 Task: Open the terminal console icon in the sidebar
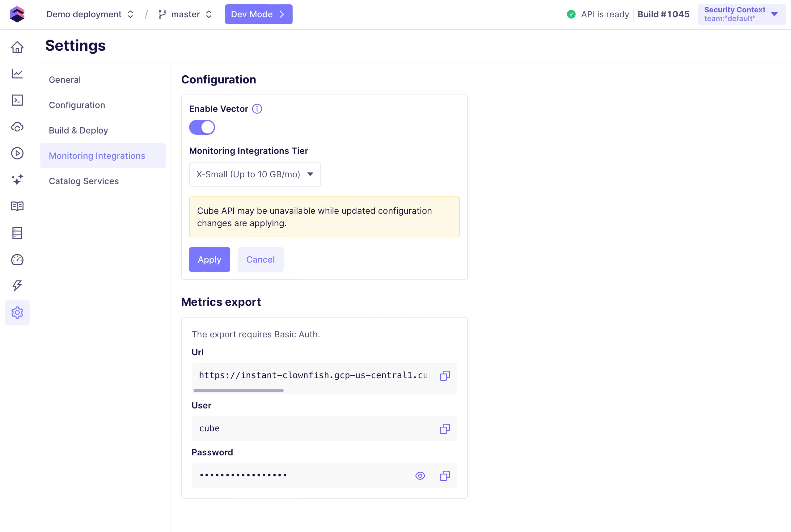click(17, 100)
